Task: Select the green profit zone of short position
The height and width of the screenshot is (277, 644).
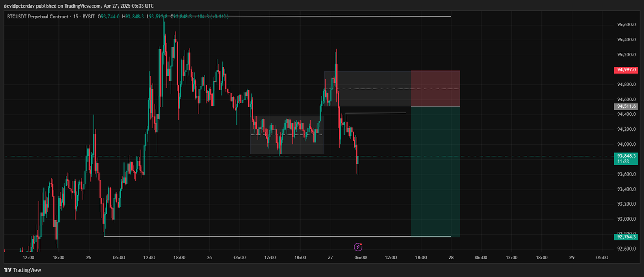Action: pos(435,172)
